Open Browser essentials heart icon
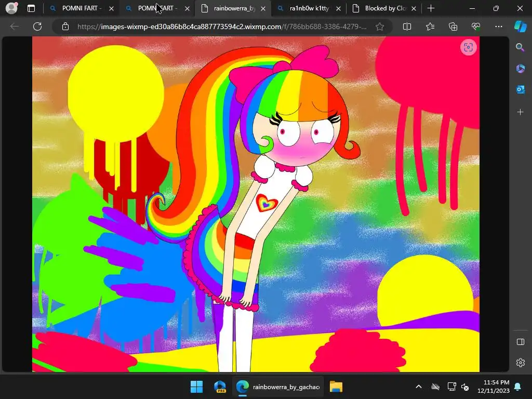Screen dimensions: 532x399 pos(476,26)
